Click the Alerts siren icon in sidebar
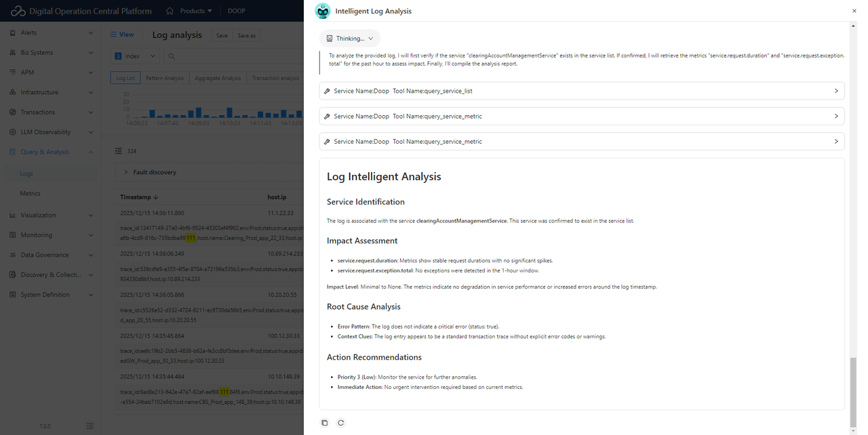 click(14, 33)
